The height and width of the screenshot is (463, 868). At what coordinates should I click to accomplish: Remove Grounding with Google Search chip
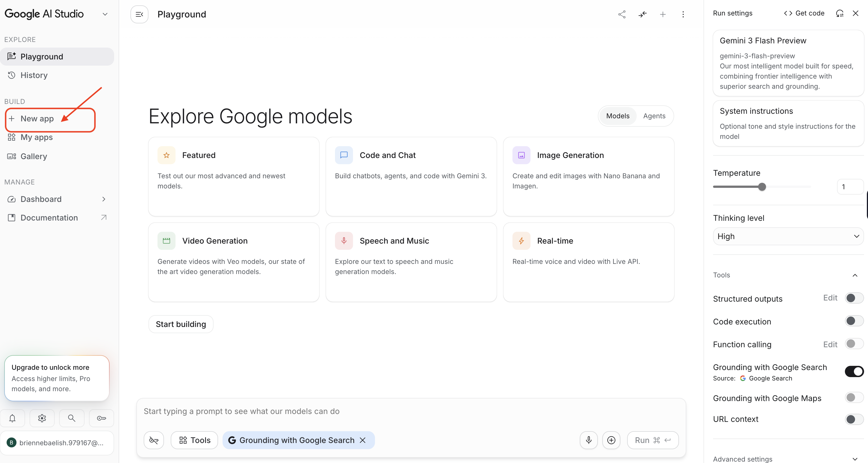click(x=363, y=440)
